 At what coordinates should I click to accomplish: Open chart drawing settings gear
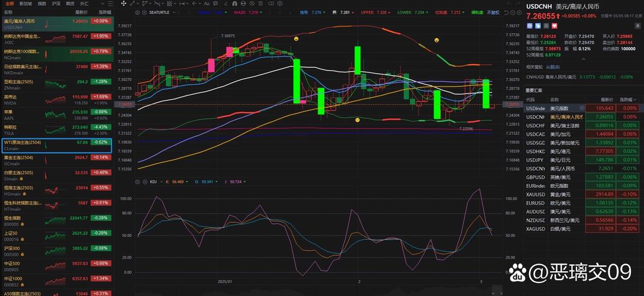[280, 4]
